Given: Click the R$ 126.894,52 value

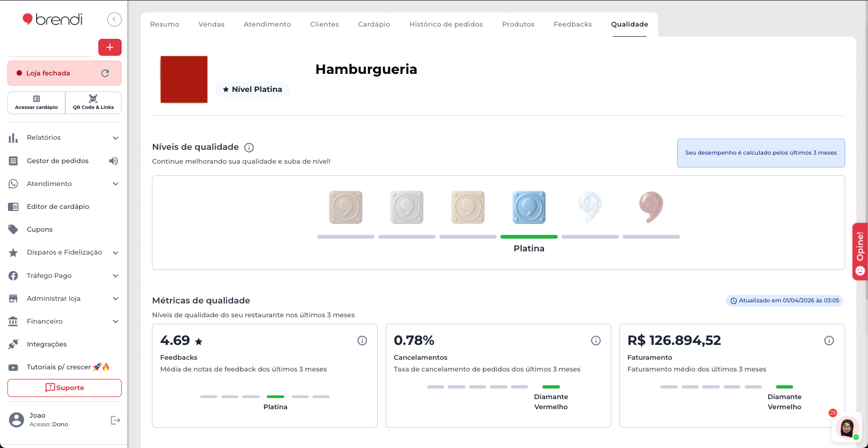Looking at the screenshot, I should pos(674,341).
